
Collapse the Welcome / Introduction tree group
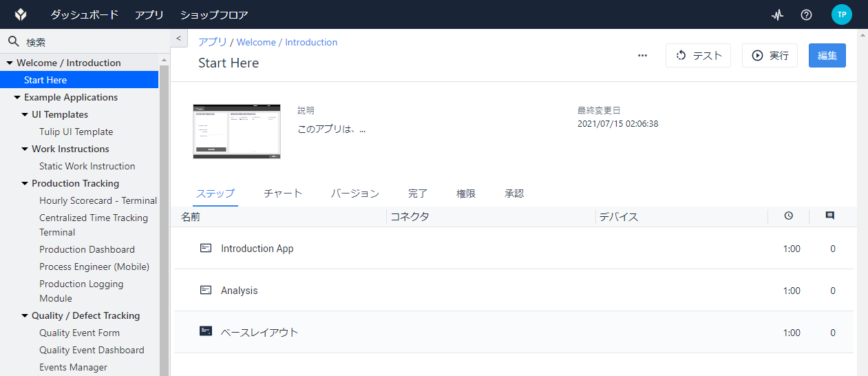tap(10, 63)
